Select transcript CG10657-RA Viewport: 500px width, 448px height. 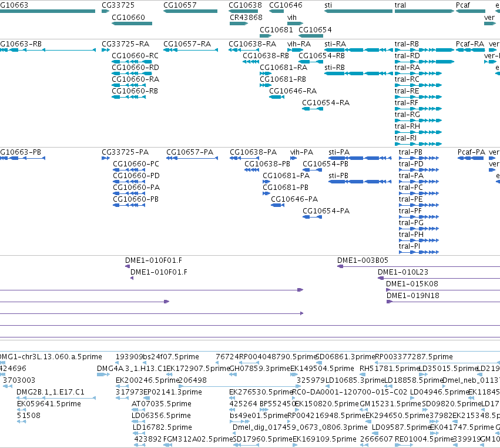[187, 44]
